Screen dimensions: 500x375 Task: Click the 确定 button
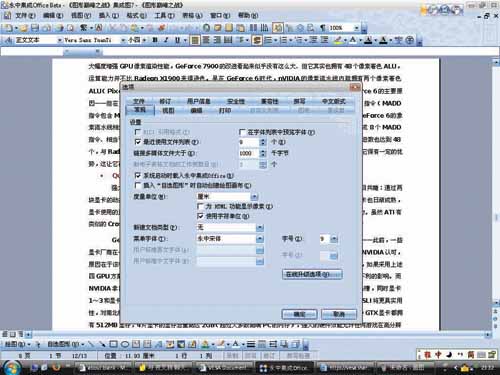coord(299,314)
